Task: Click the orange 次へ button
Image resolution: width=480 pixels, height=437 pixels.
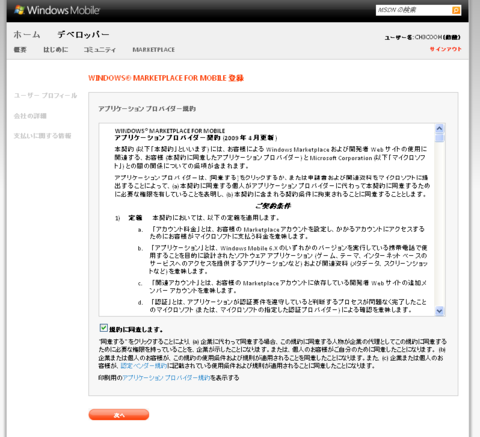Action: tap(119, 415)
